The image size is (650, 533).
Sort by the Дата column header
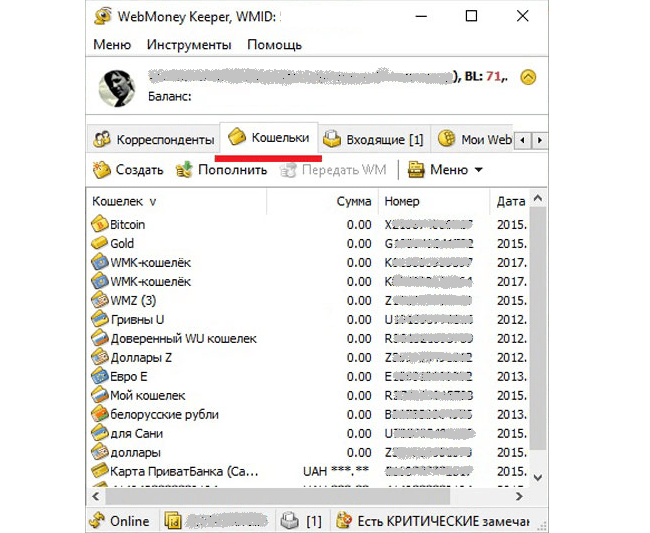510,201
